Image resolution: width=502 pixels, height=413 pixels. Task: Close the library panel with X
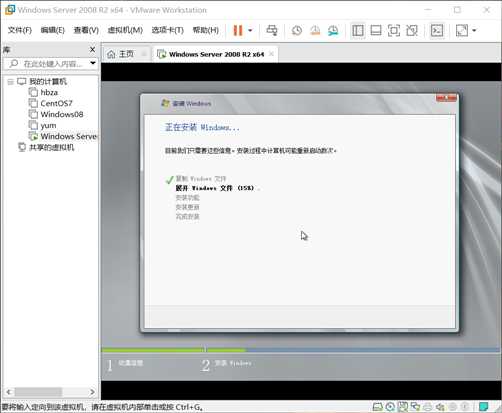coord(93,50)
